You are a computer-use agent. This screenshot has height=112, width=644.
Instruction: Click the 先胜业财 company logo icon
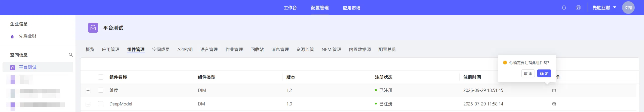(x=13, y=36)
